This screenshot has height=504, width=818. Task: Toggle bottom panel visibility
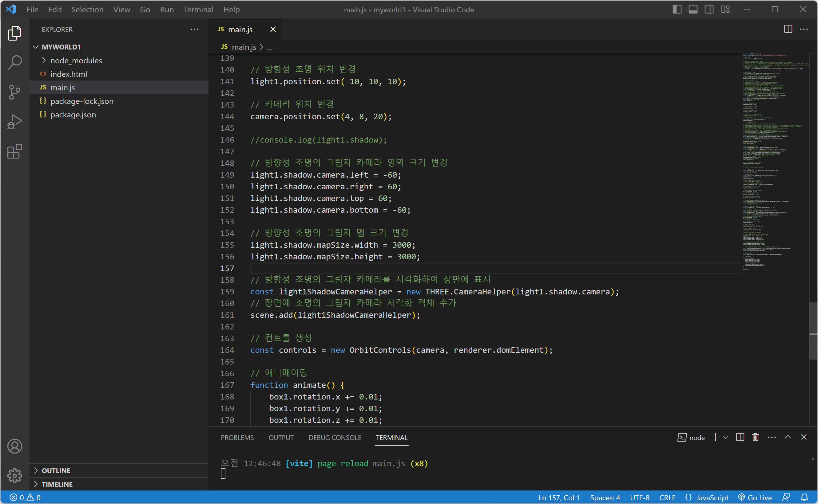693,9
